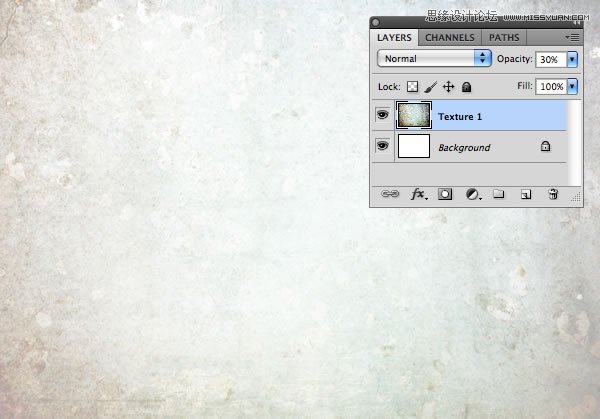Click the link layers icon
This screenshot has height=419, width=600.
point(391,194)
